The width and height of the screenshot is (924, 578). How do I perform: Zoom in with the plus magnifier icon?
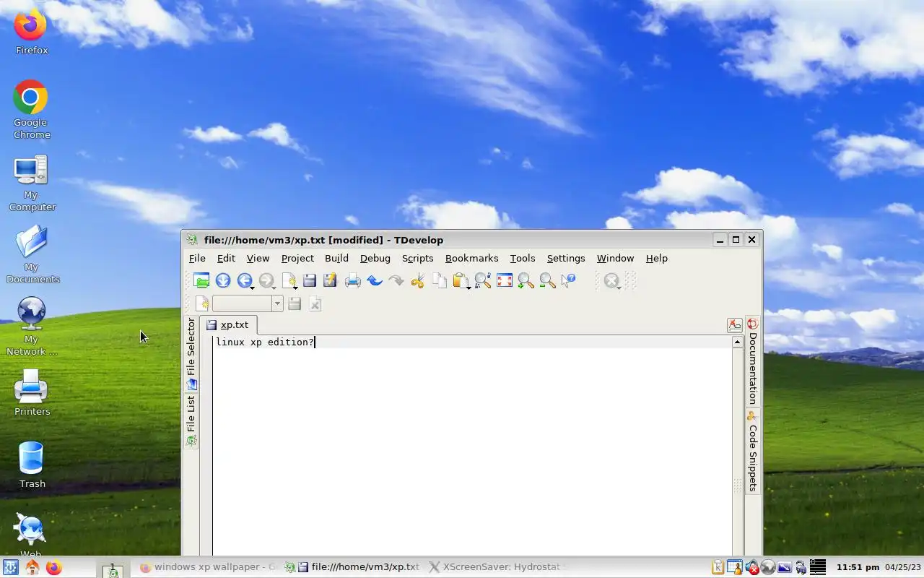click(526, 280)
